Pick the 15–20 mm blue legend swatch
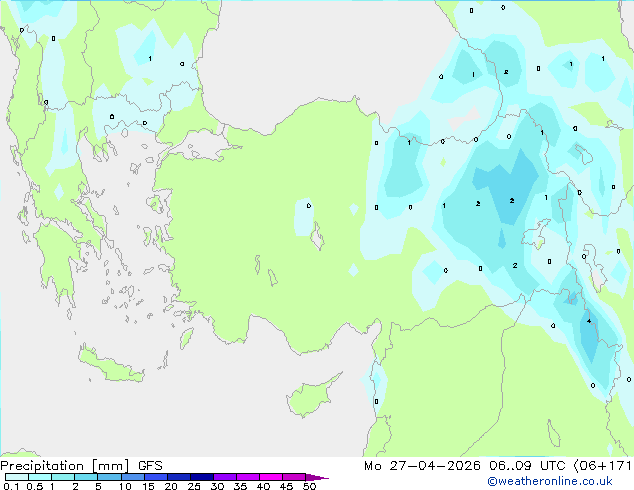 (155, 477)
